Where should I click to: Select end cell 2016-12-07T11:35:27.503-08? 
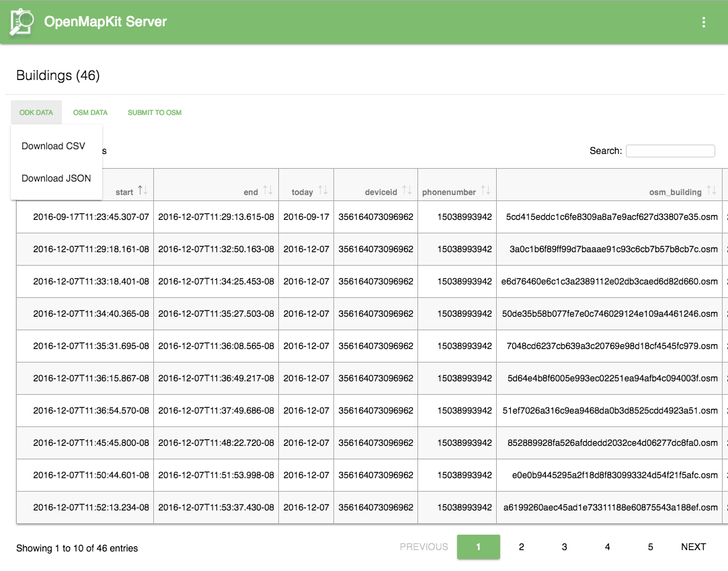click(x=216, y=313)
